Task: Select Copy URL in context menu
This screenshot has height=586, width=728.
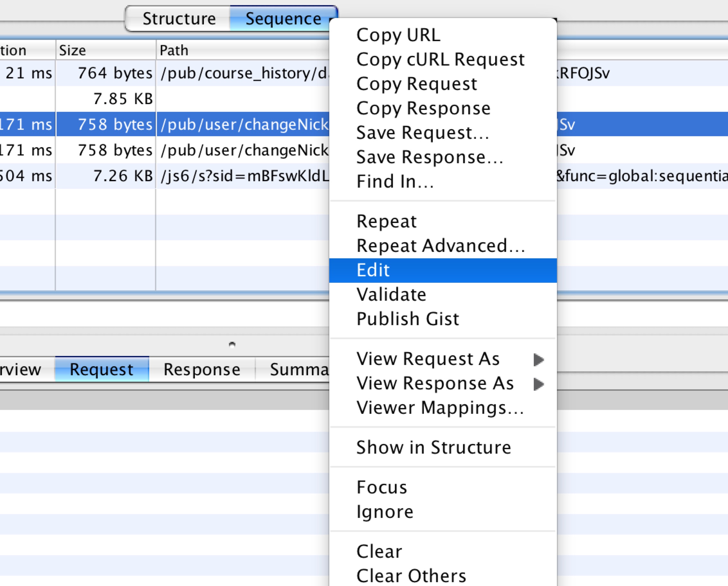Action: click(398, 35)
